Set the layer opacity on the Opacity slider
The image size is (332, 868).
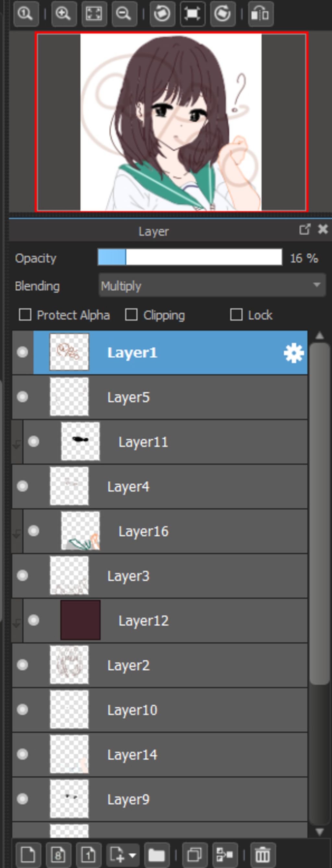(190, 258)
